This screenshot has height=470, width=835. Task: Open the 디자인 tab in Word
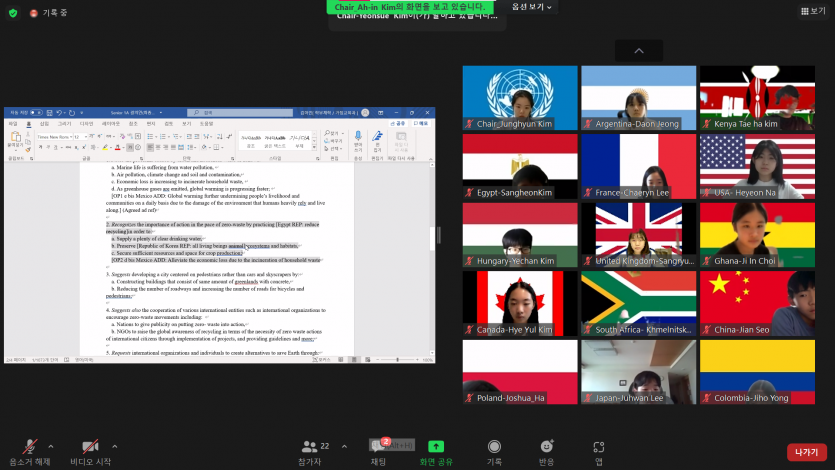tap(86, 123)
